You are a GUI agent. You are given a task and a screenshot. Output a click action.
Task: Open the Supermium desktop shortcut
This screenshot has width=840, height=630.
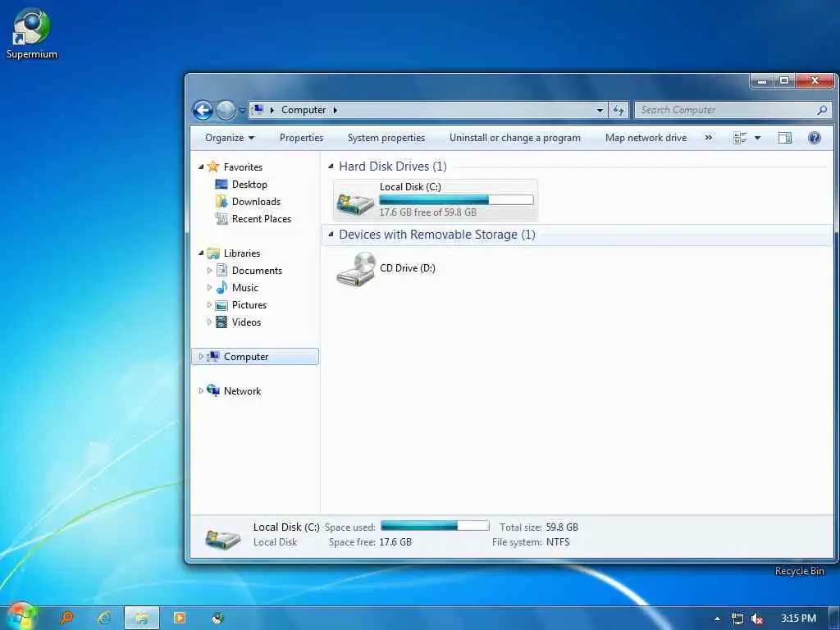tap(31, 33)
